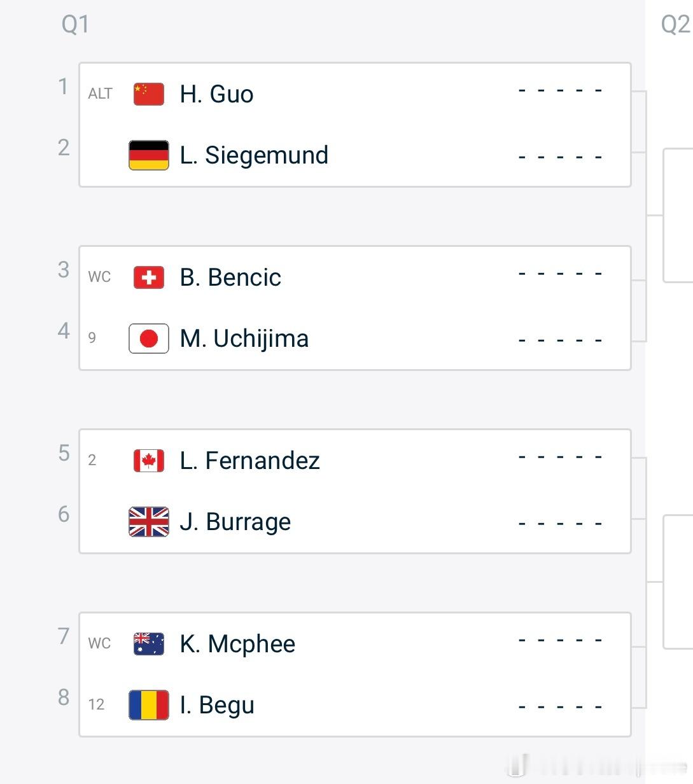Open L. Fernandez player entry

[249, 461]
